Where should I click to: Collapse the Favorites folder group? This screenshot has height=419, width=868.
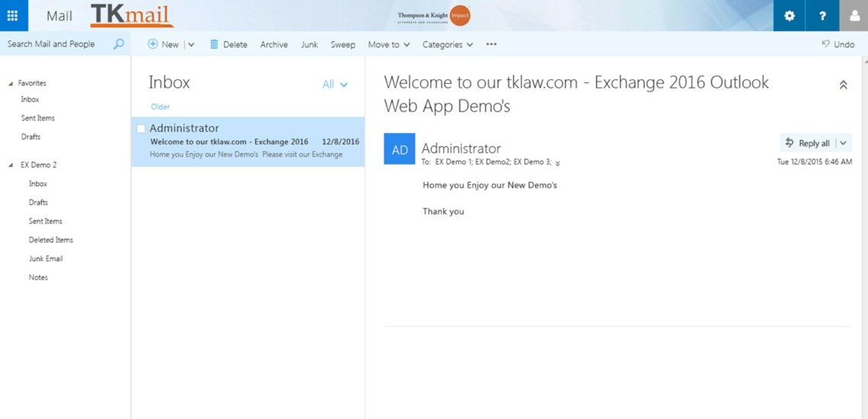(x=11, y=84)
